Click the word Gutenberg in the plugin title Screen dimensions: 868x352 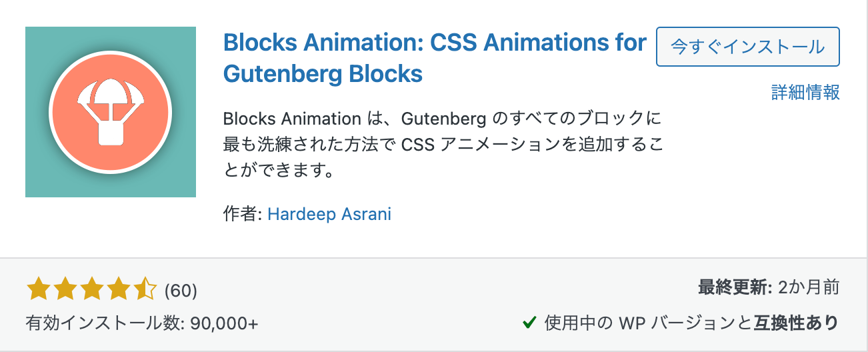pos(275,73)
